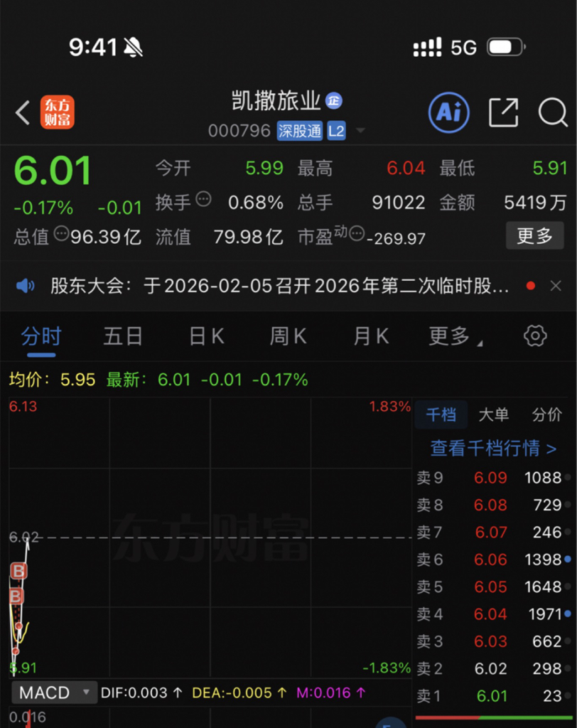
Task: Open the search magnifier icon
Action: tap(553, 112)
